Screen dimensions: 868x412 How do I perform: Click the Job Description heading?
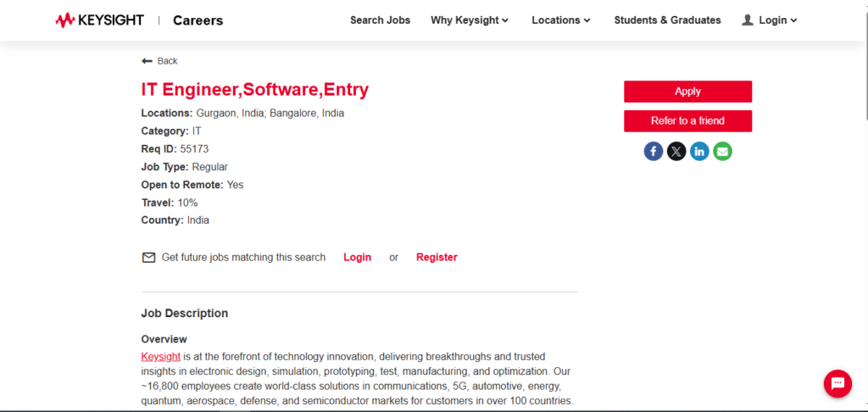coord(184,314)
